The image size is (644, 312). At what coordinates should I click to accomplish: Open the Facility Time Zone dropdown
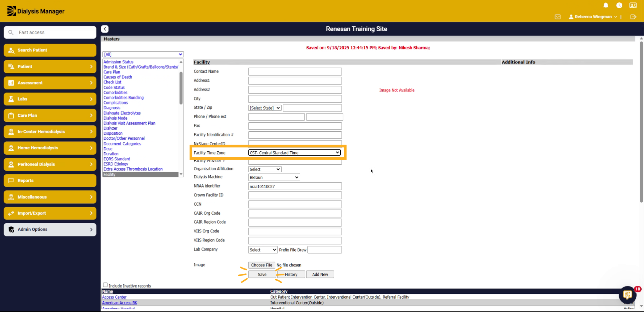[294, 153]
